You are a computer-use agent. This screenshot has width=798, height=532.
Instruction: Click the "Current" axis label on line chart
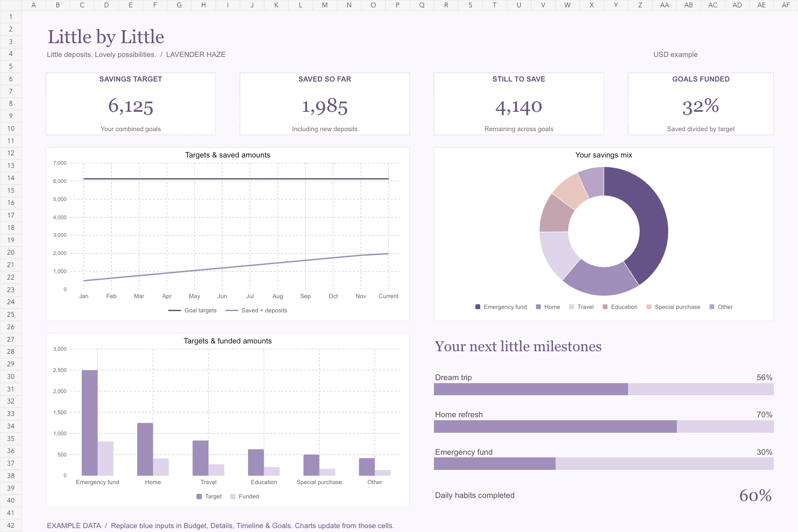(389, 296)
